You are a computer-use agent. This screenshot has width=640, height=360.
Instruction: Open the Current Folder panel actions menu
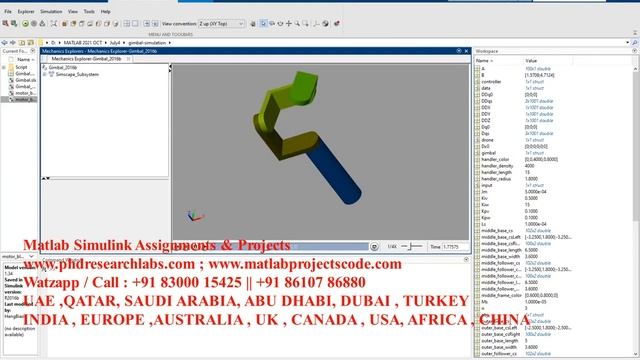coord(33,51)
